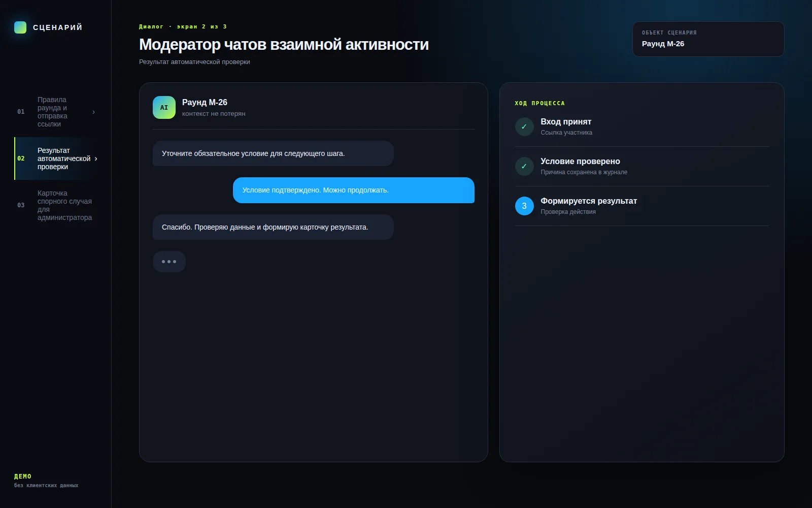
Task: Click the blue step 3 circle
Action: [524, 206]
